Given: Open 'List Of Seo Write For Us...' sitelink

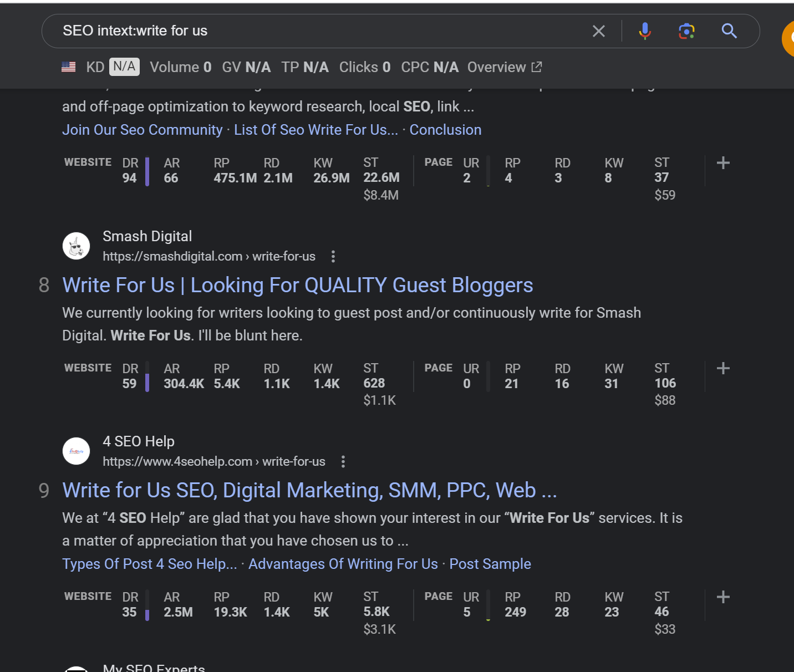Looking at the screenshot, I should [x=316, y=130].
